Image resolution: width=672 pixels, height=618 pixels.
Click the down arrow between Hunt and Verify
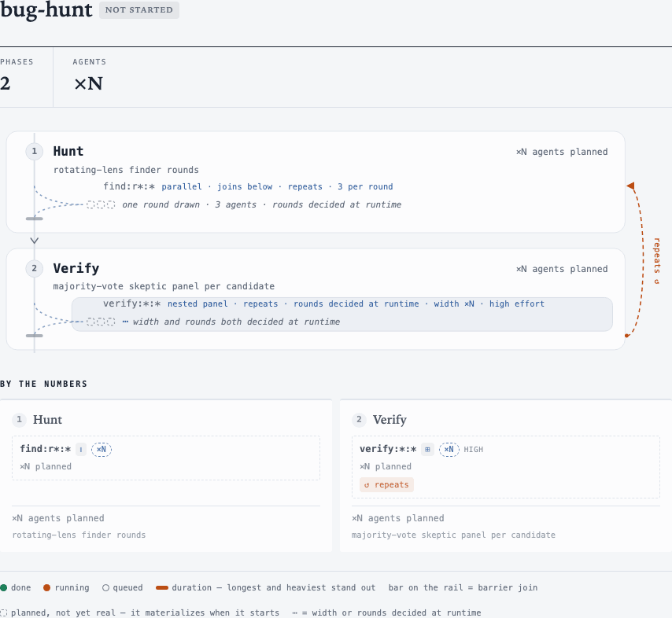[x=35, y=241]
